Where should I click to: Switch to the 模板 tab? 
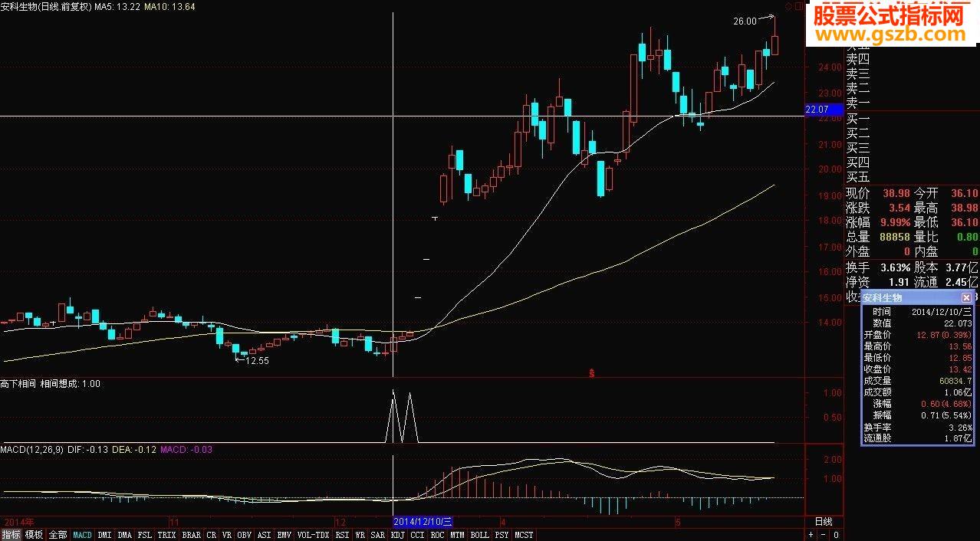(34, 535)
